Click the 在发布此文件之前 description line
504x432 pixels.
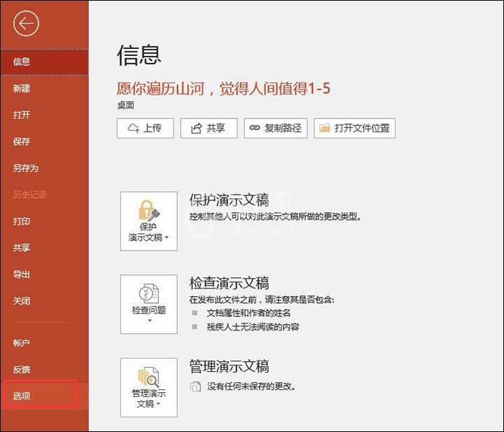click(262, 300)
